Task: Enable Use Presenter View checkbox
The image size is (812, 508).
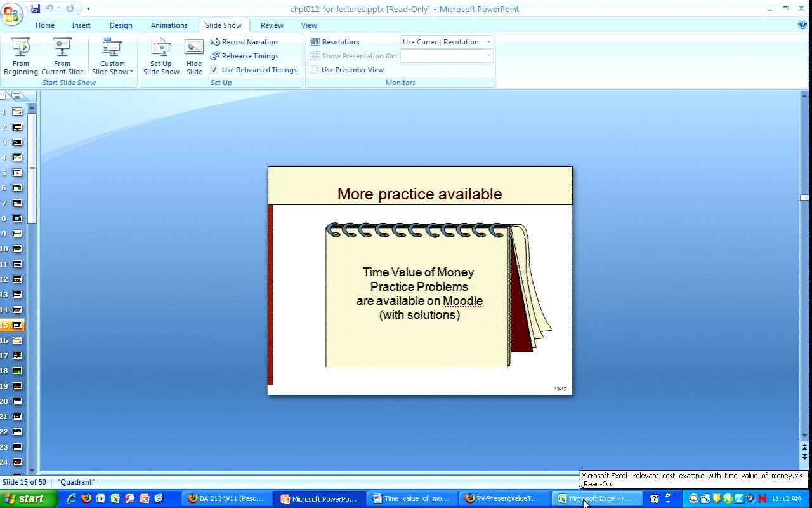Action: click(x=314, y=70)
